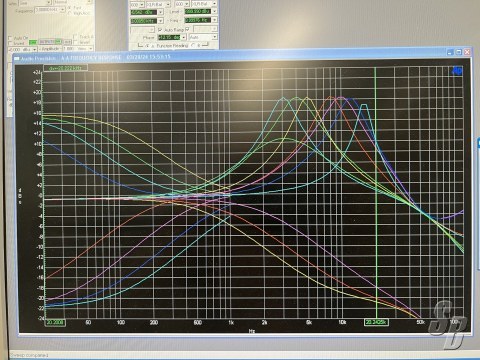Click the Audio Precision graph window title icon

pos(17,58)
